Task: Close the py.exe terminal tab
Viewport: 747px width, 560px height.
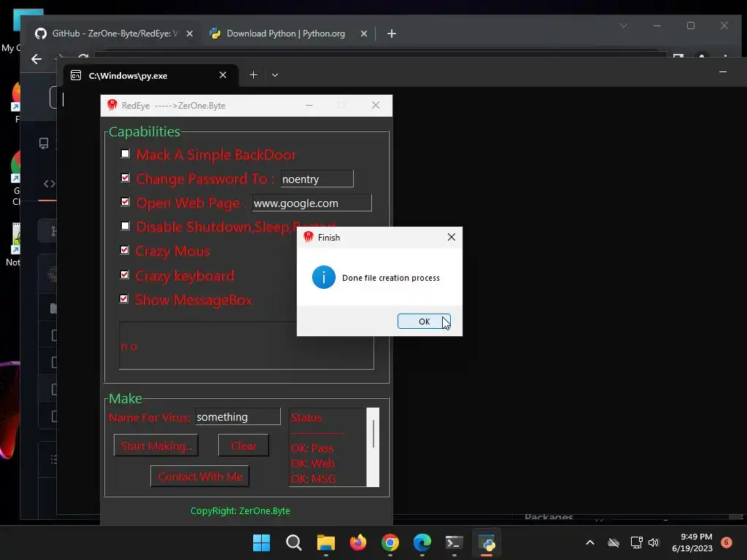Action: click(222, 75)
